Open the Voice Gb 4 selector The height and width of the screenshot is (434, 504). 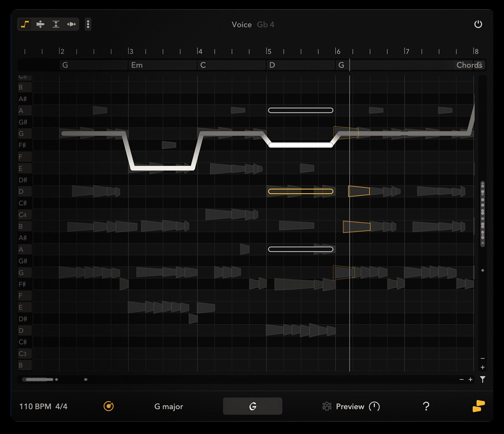[x=253, y=25]
